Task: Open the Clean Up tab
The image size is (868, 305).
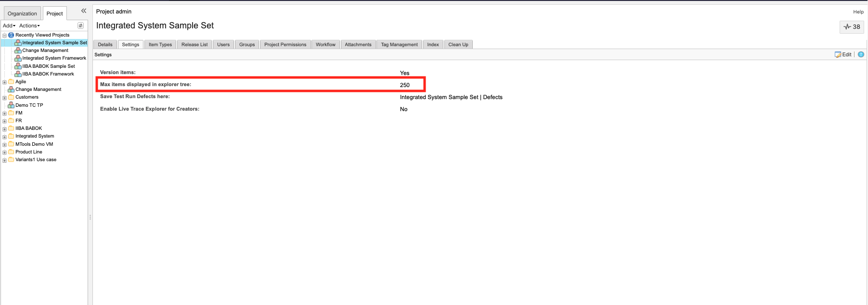Action: tap(458, 44)
